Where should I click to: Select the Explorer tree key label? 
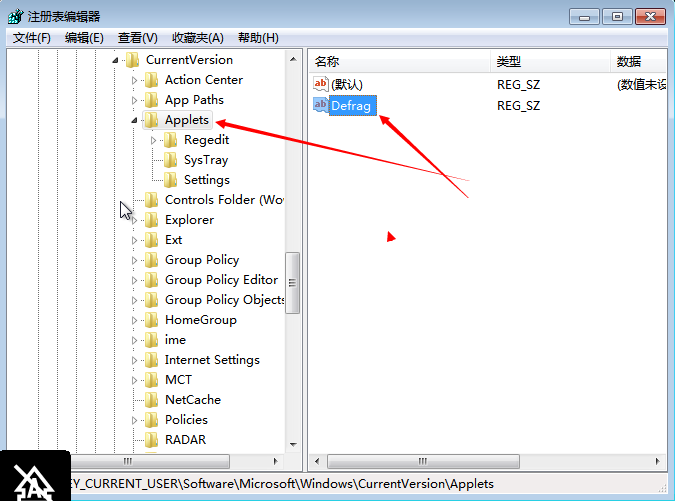(x=189, y=220)
